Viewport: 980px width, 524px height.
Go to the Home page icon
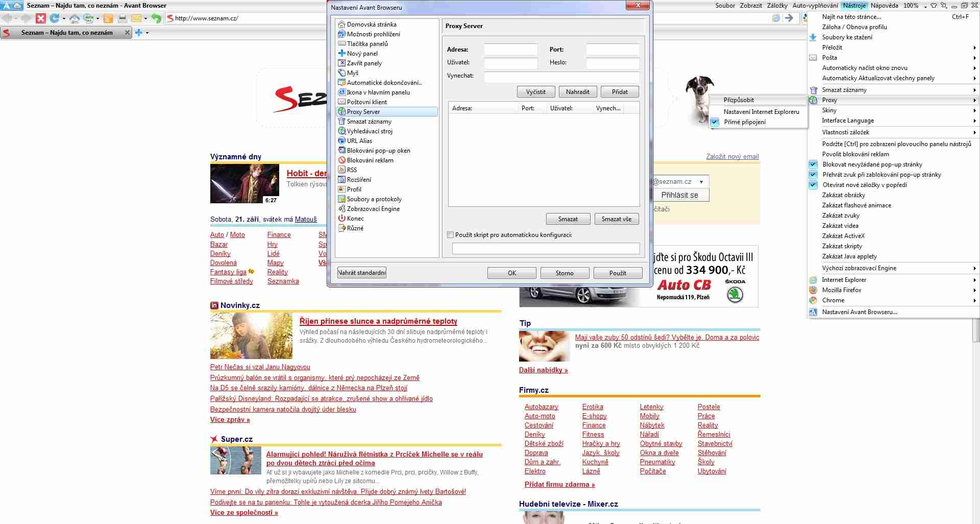tap(75, 18)
